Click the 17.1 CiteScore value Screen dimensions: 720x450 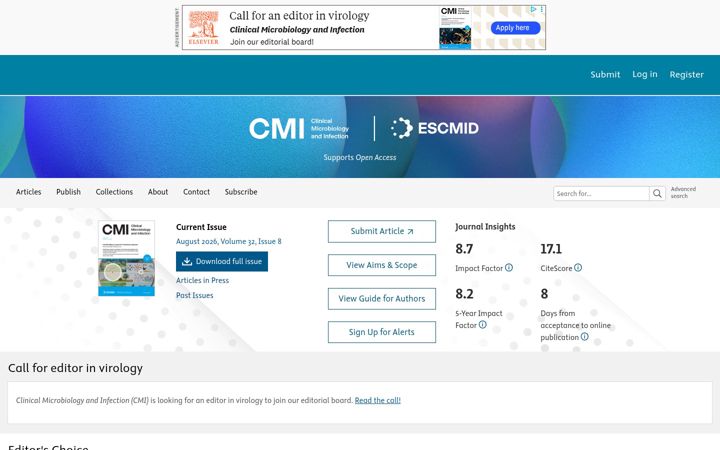[x=551, y=249]
